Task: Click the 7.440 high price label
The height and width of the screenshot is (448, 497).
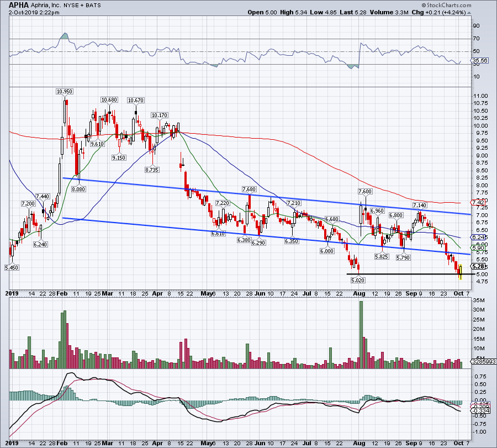Action: 43,196
